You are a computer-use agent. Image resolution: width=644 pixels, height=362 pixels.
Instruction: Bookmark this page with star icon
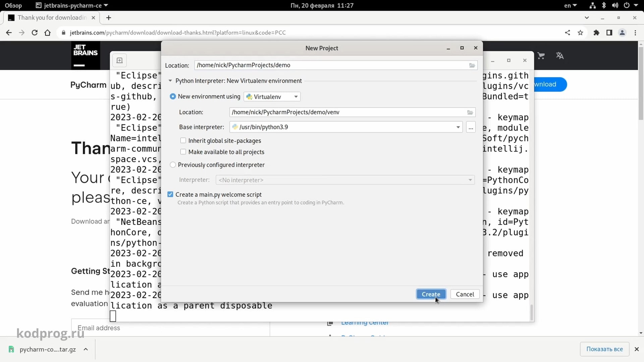click(x=581, y=33)
